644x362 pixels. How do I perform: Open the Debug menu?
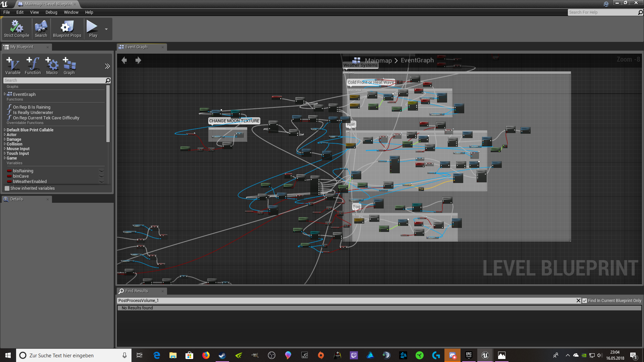[51, 12]
